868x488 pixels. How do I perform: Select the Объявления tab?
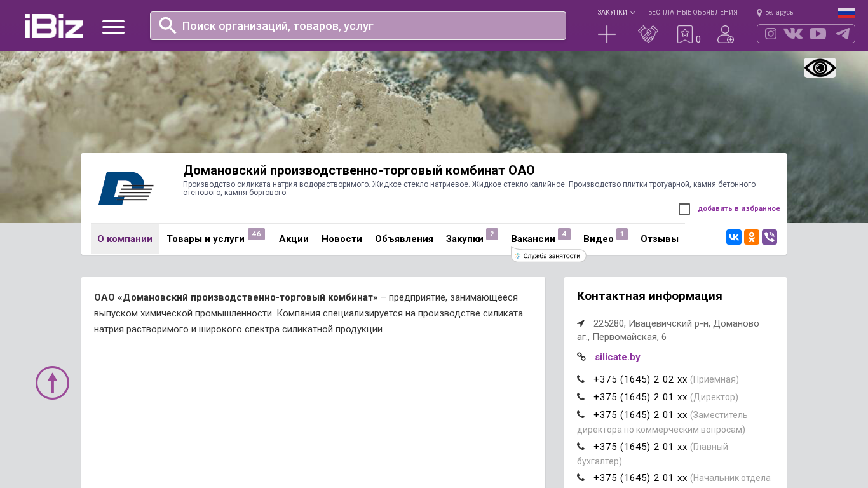point(404,239)
